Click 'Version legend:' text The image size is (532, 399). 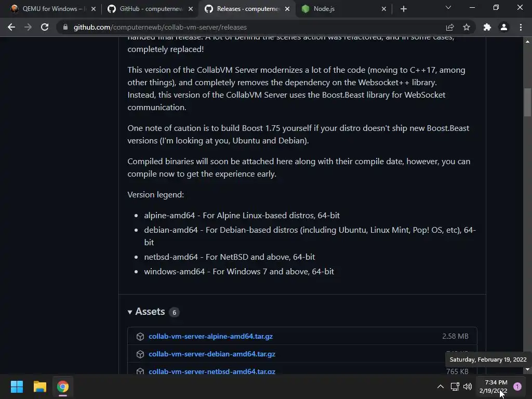(x=156, y=195)
